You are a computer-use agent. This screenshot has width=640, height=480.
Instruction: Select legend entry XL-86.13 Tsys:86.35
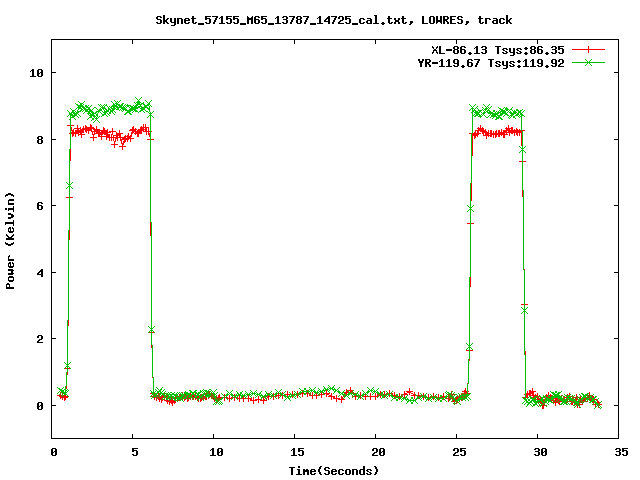point(498,50)
